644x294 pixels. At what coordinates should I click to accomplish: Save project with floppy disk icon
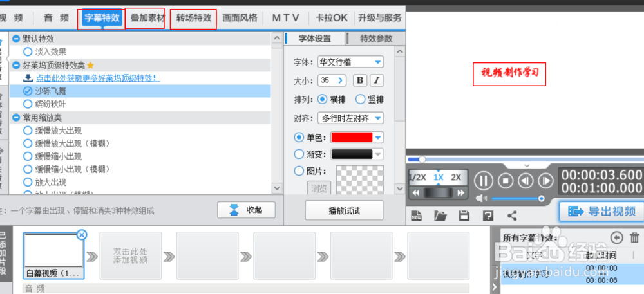[464, 215]
